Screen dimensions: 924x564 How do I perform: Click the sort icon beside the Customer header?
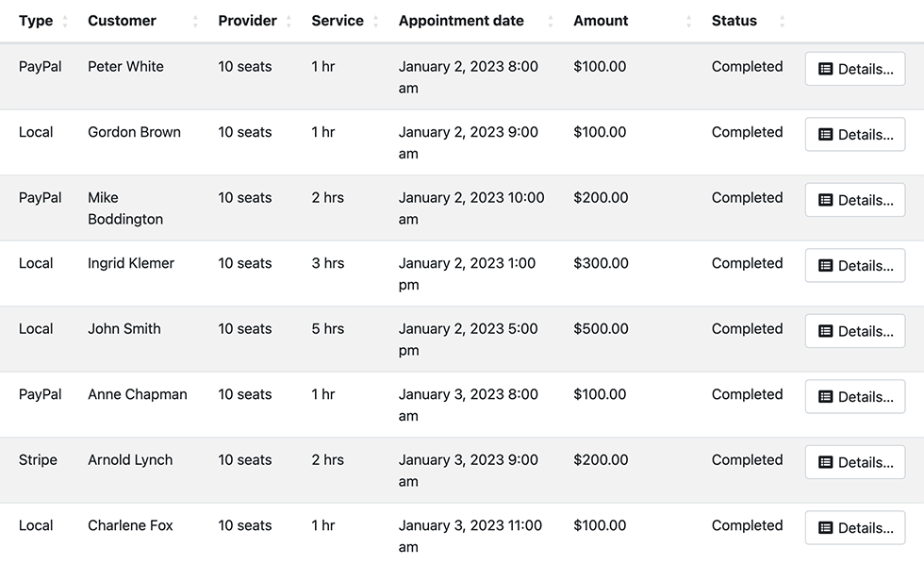(x=194, y=21)
